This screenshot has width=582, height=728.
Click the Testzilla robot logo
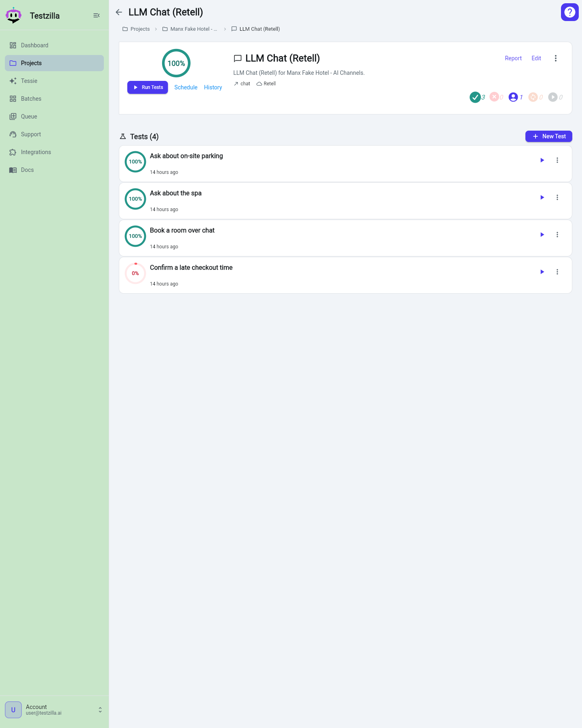point(13,15)
